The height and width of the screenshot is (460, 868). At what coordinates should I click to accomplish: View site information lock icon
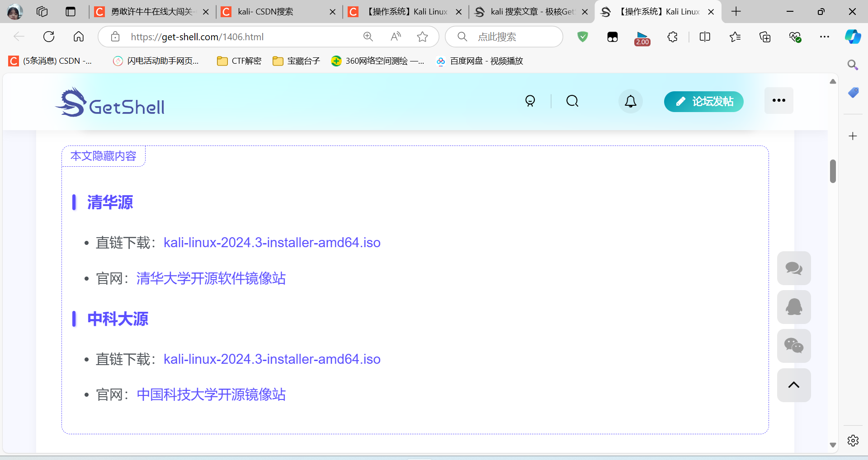[115, 37]
